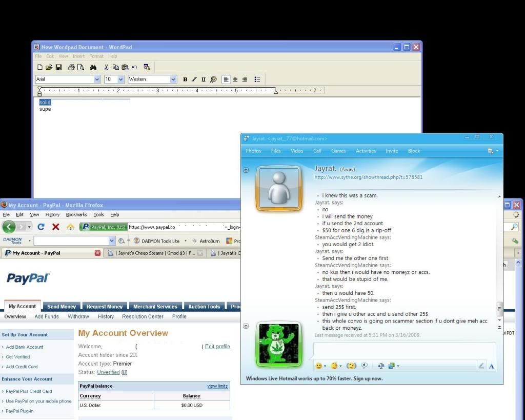Click Messenger voice clip icon
The height and width of the screenshot is (420, 525).
[364, 366]
